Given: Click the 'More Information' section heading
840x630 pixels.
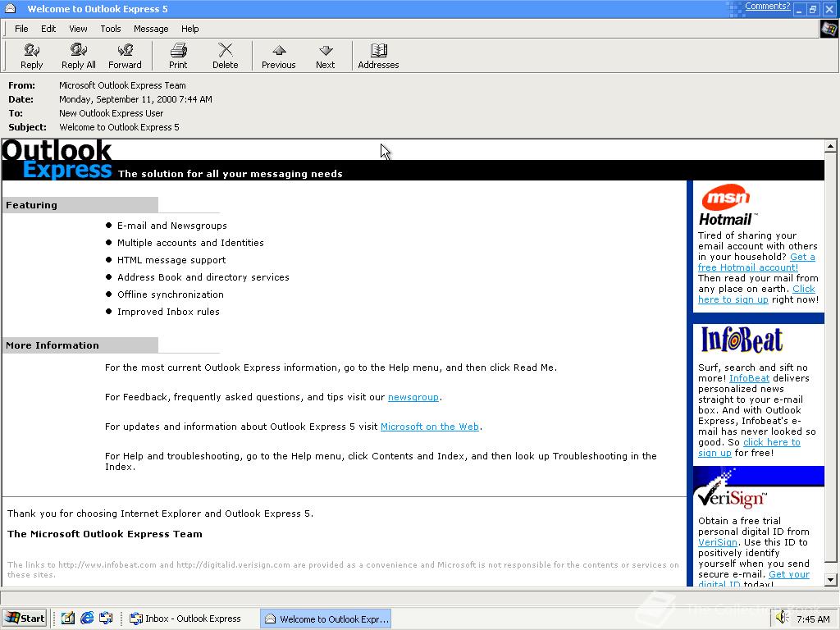Looking at the screenshot, I should 52,345.
